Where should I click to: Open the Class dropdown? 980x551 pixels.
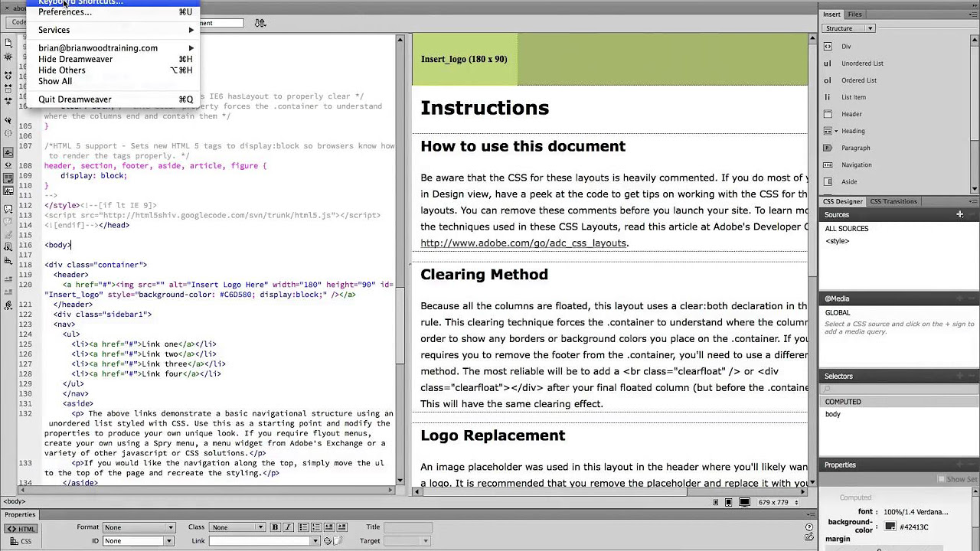tap(237, 527)
